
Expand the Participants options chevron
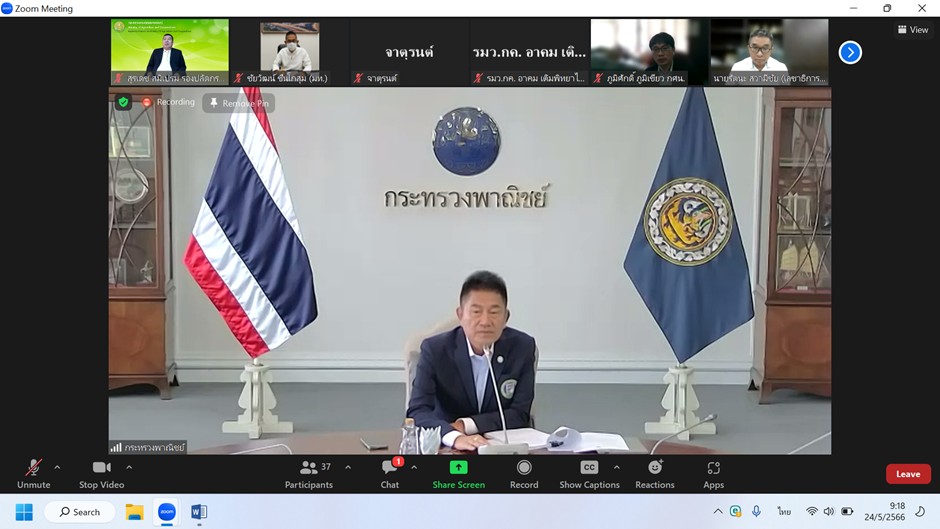click(348, 467)
